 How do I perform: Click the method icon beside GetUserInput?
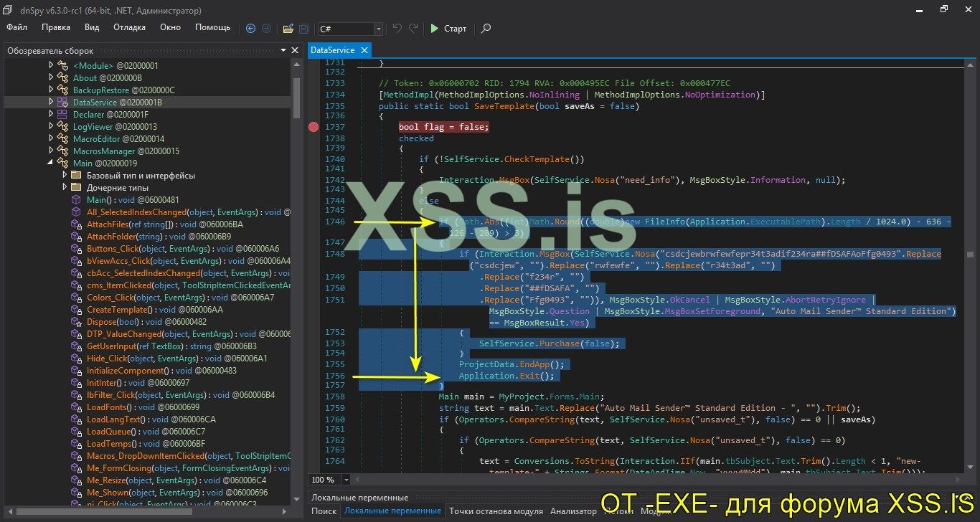76,346
